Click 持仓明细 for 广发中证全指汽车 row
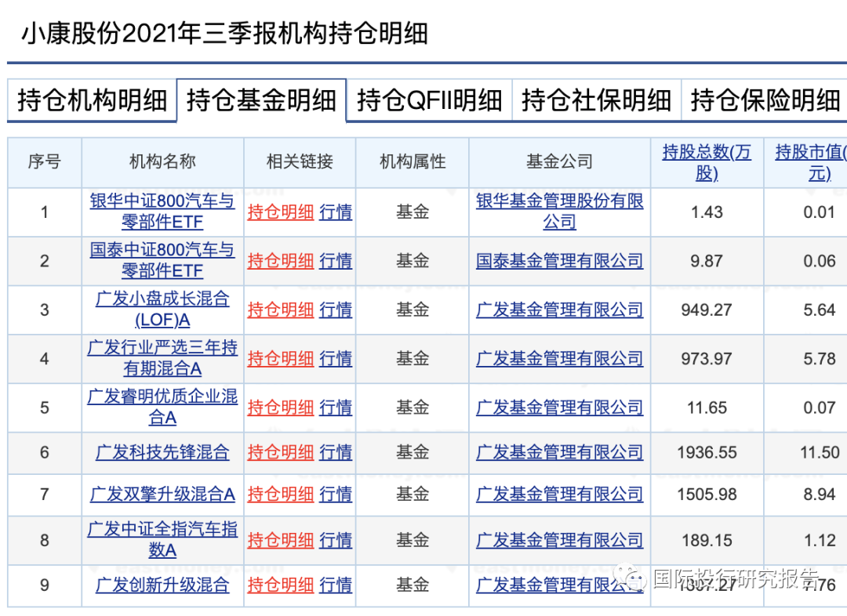 (x=280, y=541)
